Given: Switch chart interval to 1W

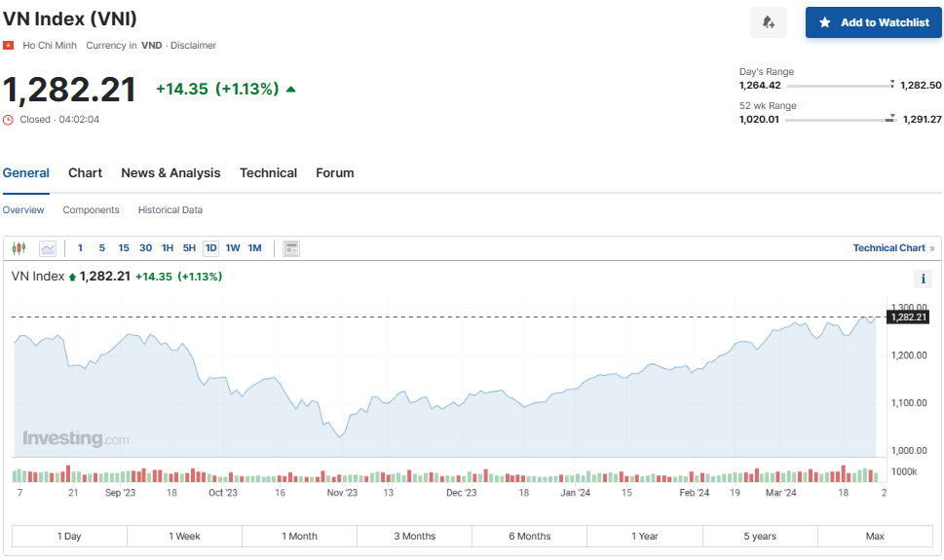Looking at the screenshot, I should pyautogui.click(x=233, y=248).
